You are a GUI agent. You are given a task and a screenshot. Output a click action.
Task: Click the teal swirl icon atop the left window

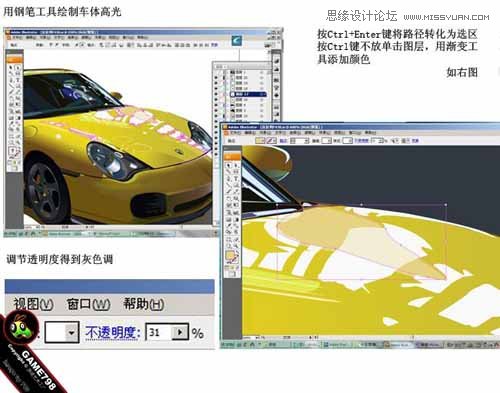(x=237, y=41)
